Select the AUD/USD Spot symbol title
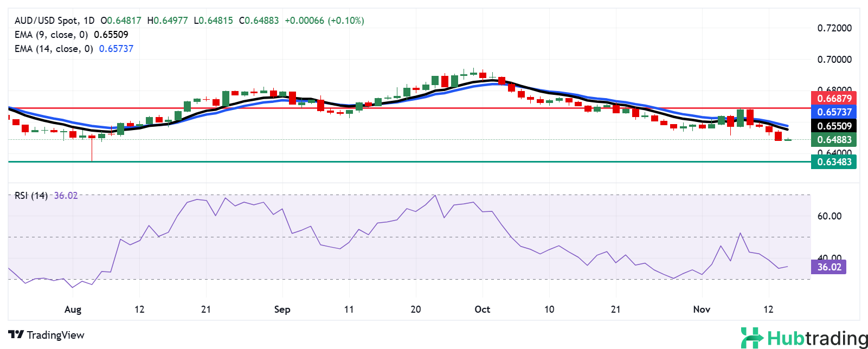Viewport: 868px width, 349px height. tap(46, 21)
